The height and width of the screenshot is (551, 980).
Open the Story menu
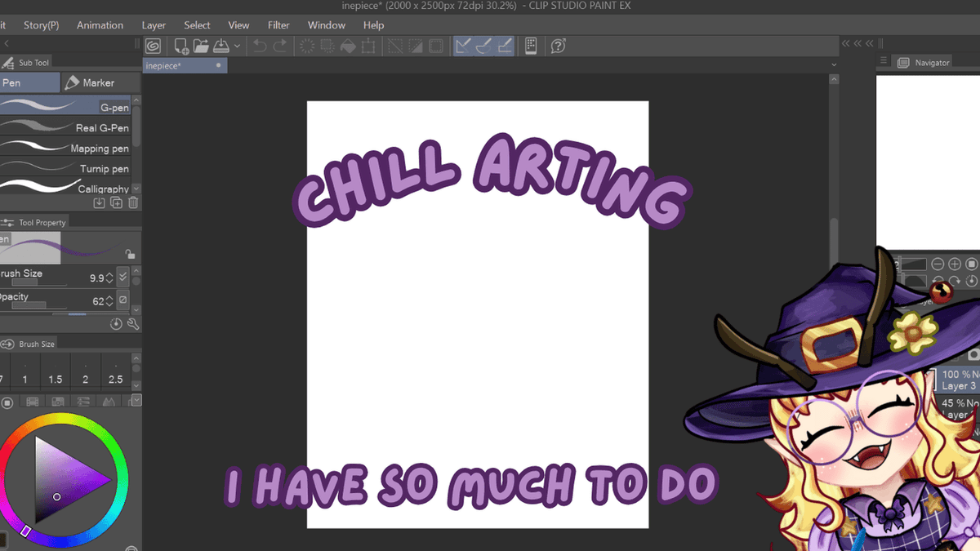click(41, 25)
